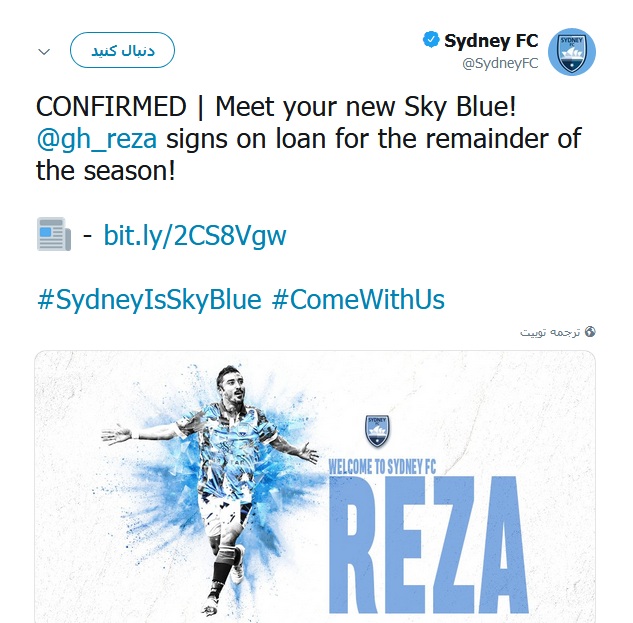
Task: Click the blue verified badge
Action: (431, 40)
